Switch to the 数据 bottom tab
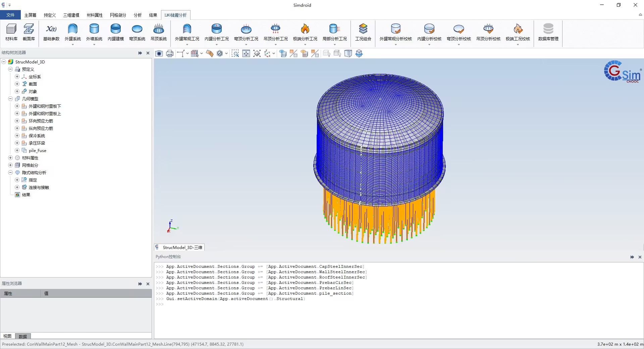 tap(23, 336)
